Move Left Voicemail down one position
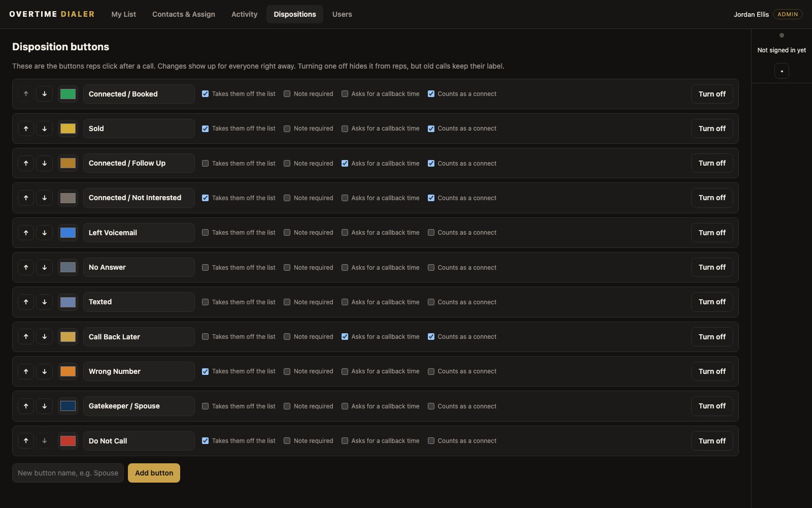Viewport: 812px width, 508px height. [44, 233]
